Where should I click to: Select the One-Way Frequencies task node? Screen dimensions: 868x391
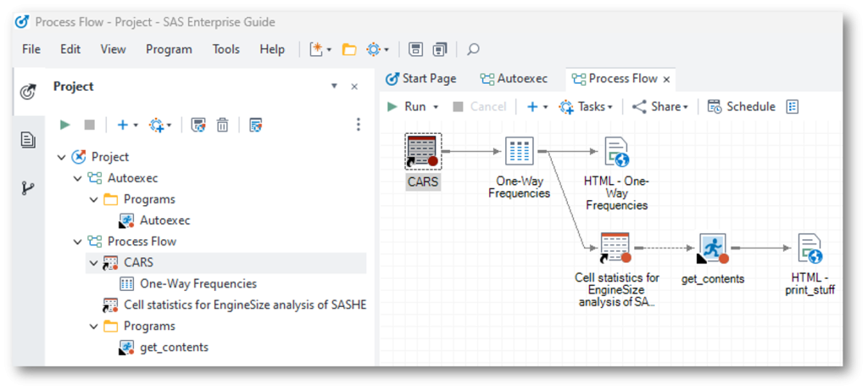click(x=519, y=152)
